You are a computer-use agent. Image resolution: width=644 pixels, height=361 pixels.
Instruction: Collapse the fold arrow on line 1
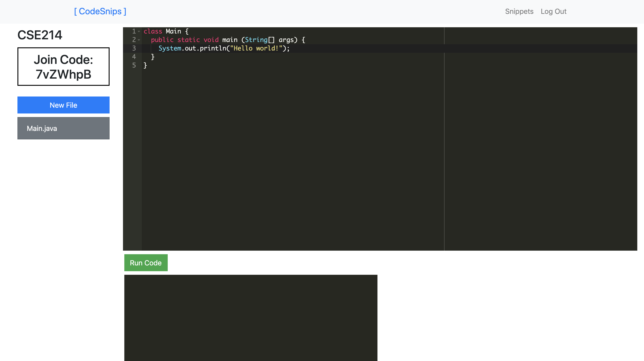click(139, 31)
